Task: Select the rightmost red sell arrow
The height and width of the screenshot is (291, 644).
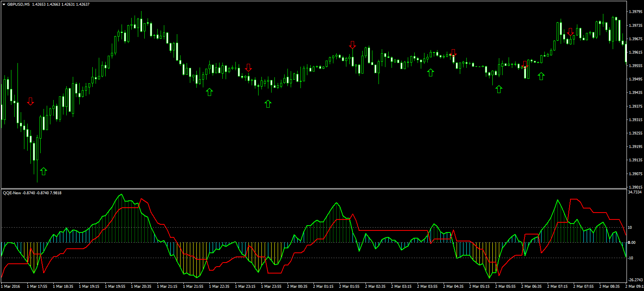Action: tap(570, 32)
